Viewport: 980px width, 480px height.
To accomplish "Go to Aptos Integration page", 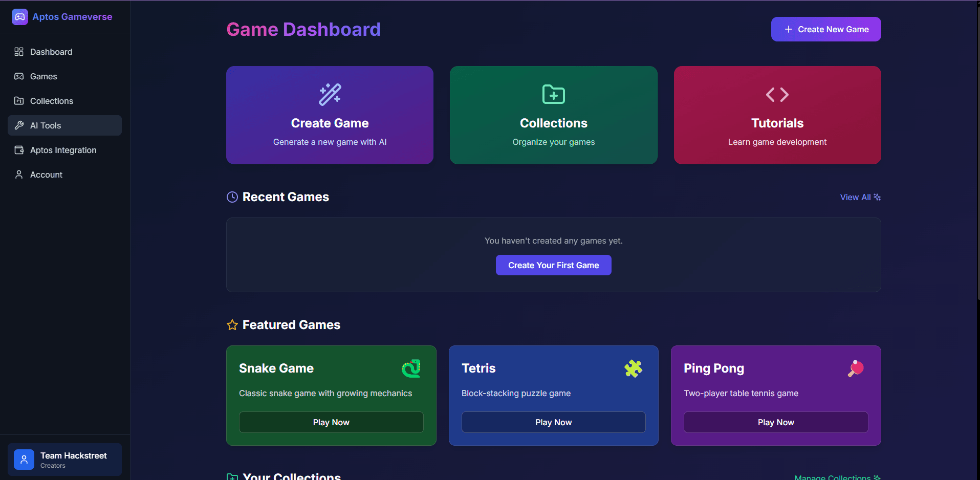I will [x=63, y=150].
